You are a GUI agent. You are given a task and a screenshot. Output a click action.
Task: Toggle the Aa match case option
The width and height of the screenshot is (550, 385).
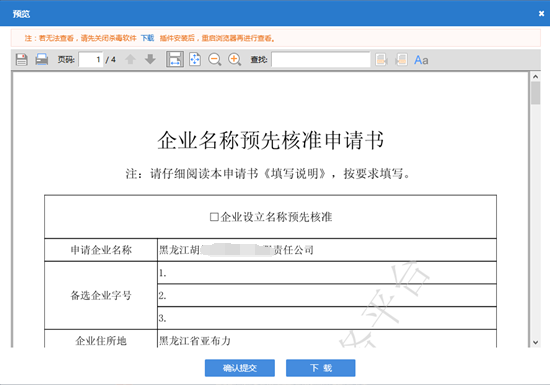(421, 60)
